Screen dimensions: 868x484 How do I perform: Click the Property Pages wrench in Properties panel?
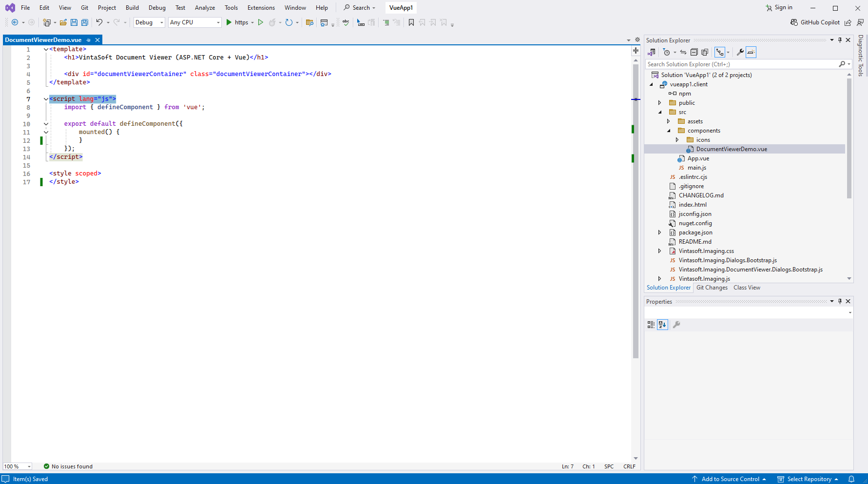point(676,325)
